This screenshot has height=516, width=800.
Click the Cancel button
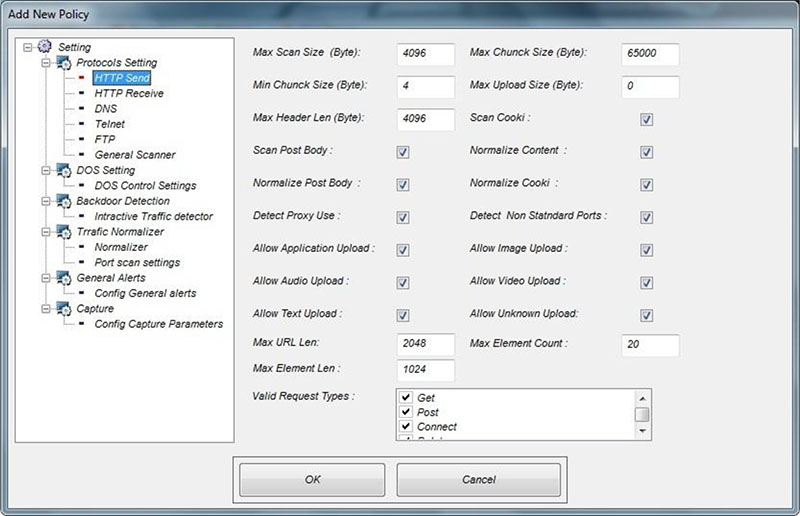[x=479, y=480]
